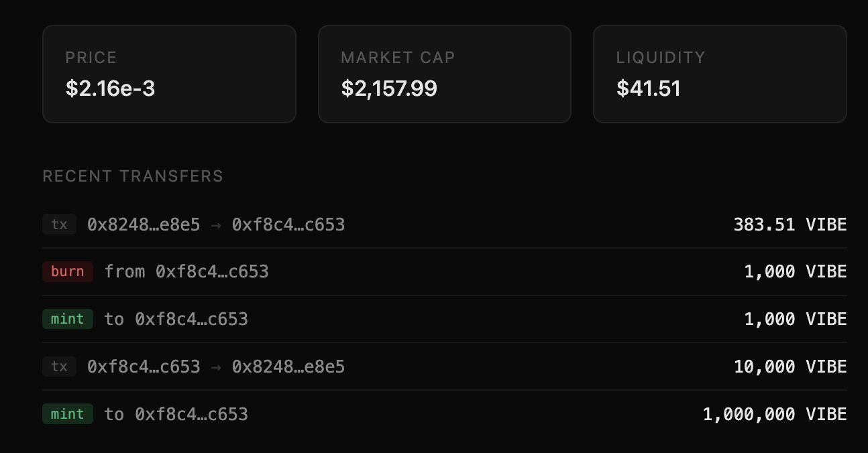Click the RECENT TRANSFERS heading

coord(133,176)
